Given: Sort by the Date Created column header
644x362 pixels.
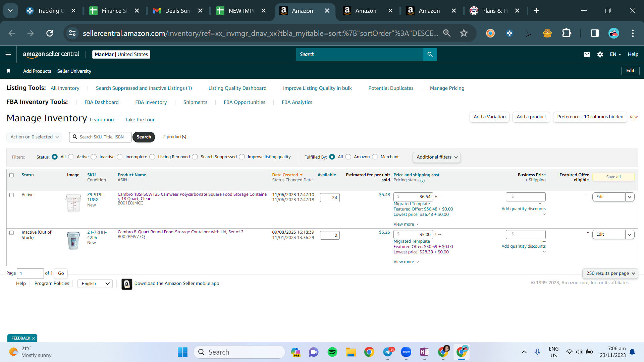Looking at the screenshot, I should tap(287, 175).
